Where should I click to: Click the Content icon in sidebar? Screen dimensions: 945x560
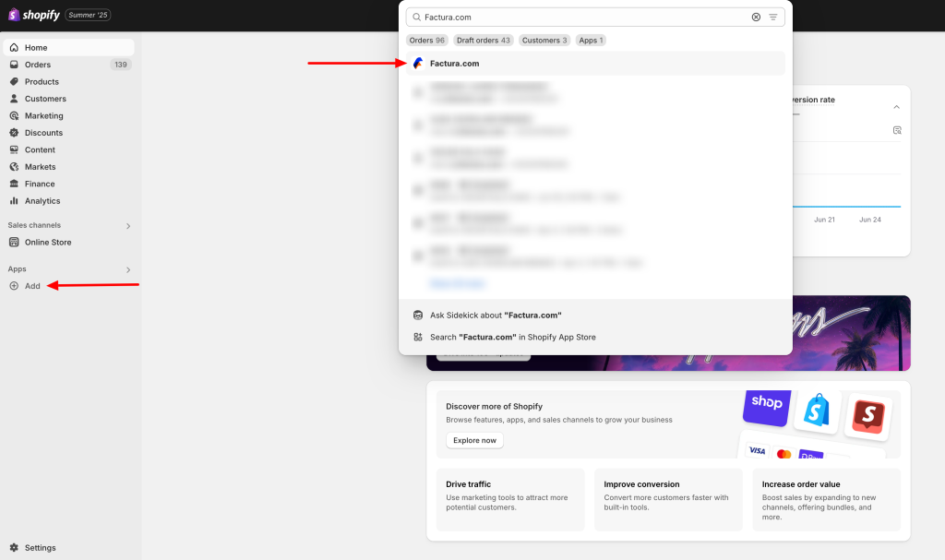click(14, 149)
